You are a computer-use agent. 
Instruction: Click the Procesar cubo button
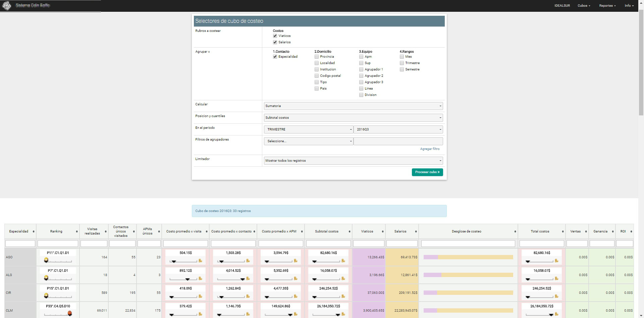[x=427, y=172]
